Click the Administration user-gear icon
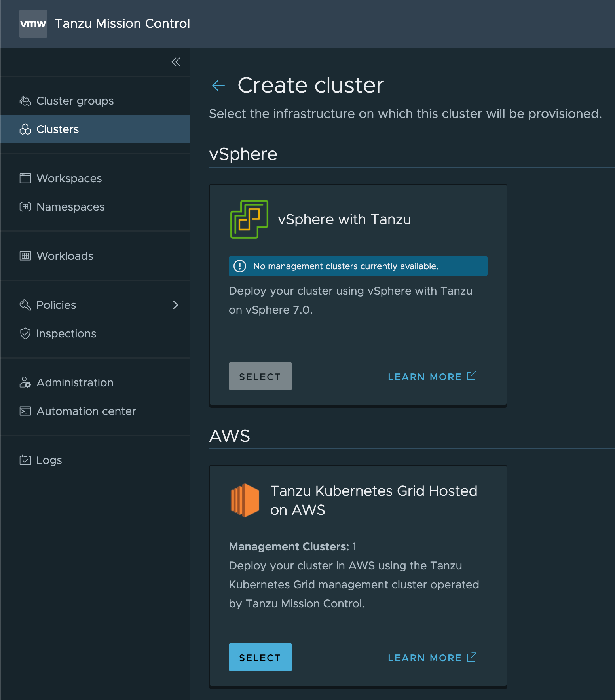 click(25, 382)
